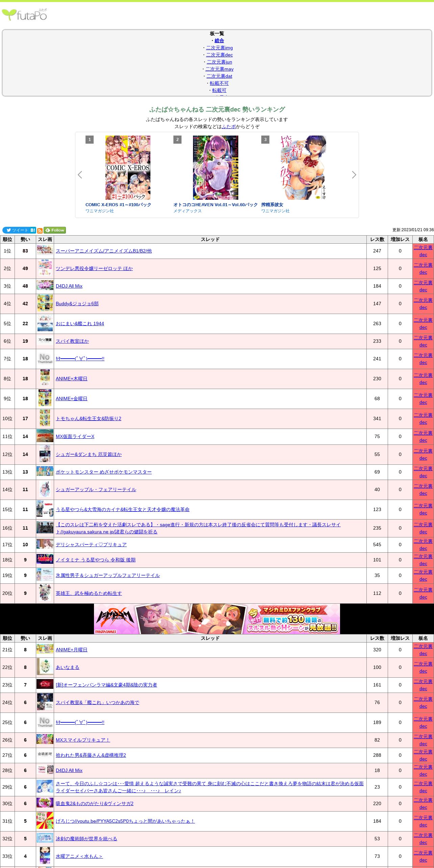The width and height of the screenshot is (434, 868).
Task: Select 二次元裏dec in the top board list
Action: (x=219, y=55)
